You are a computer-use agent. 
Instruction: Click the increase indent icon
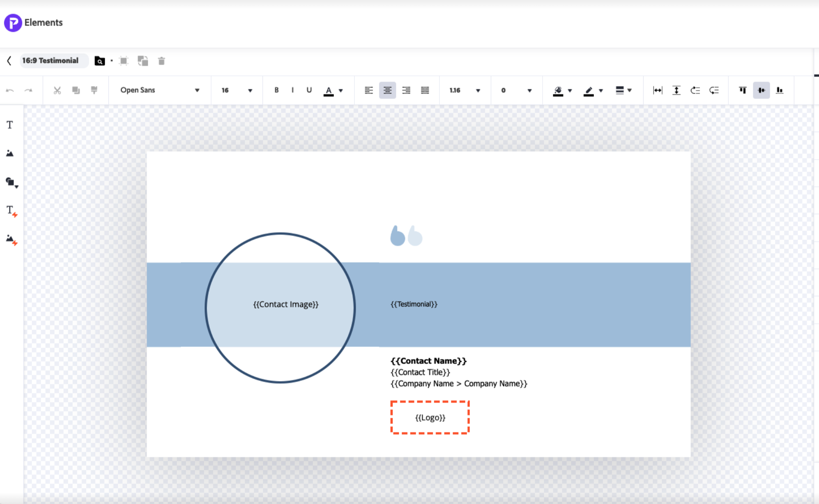point(714,90)
